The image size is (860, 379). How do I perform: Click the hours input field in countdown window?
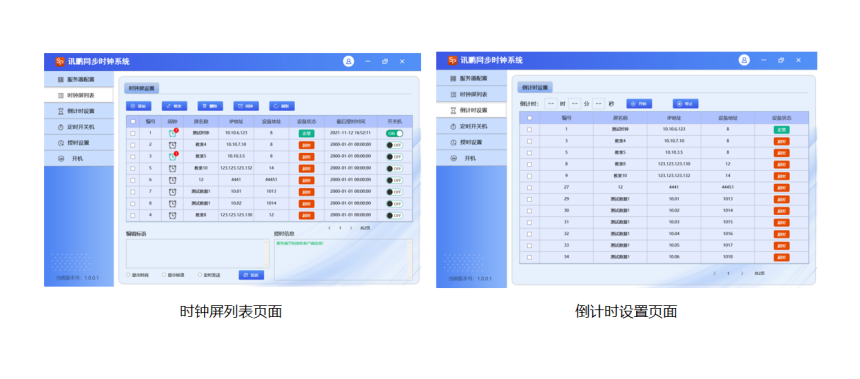(551, 104)
